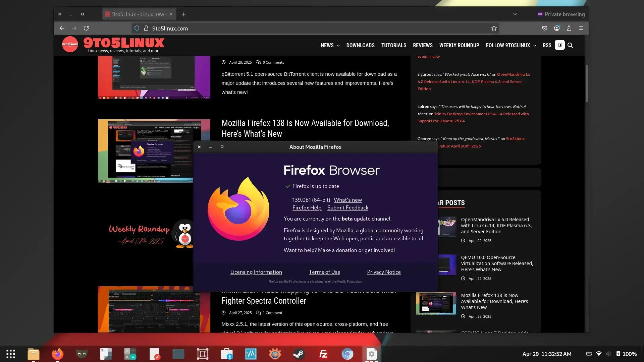Click the page vertical scrollbar
The image size is (644, 362).
pos(587,84)
